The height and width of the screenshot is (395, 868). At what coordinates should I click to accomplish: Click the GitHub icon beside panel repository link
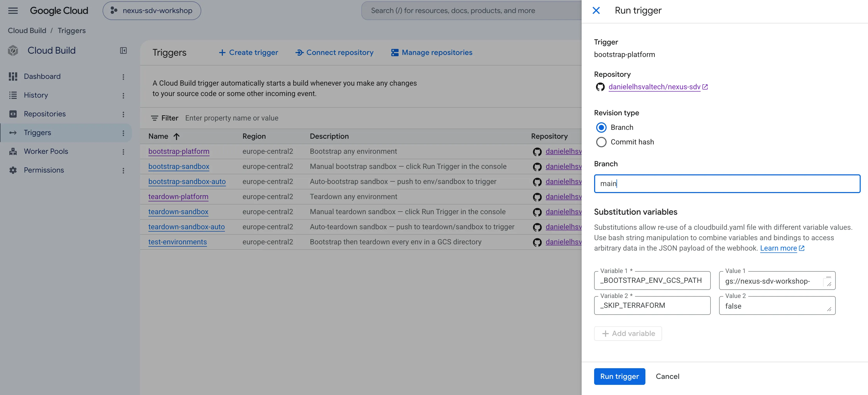pos(600,87)
